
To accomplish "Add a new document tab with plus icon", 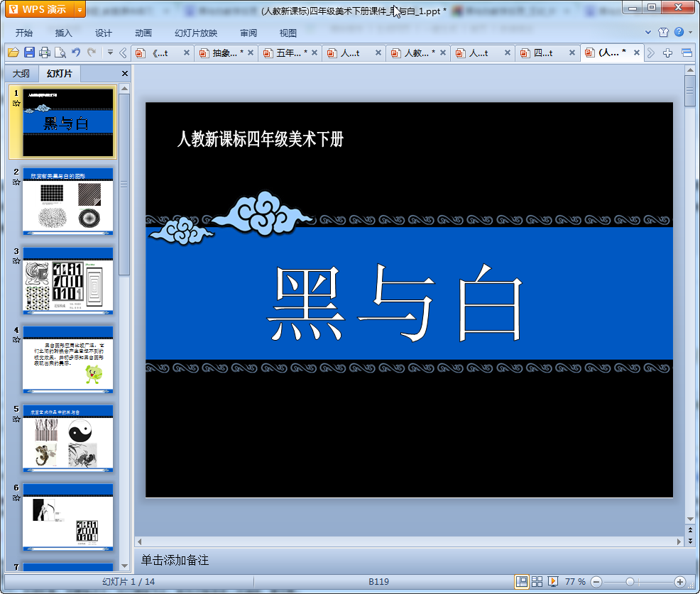I will click(667, 53).
